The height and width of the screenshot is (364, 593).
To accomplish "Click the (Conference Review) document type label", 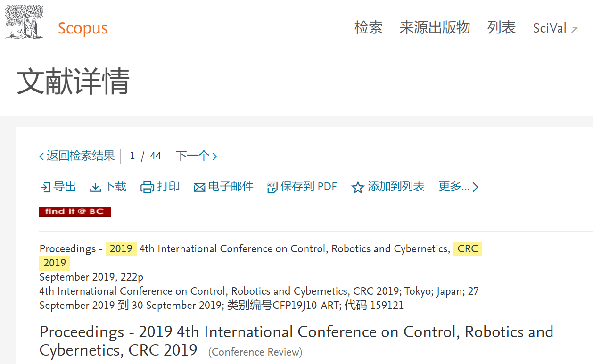I will click(255, 352).
